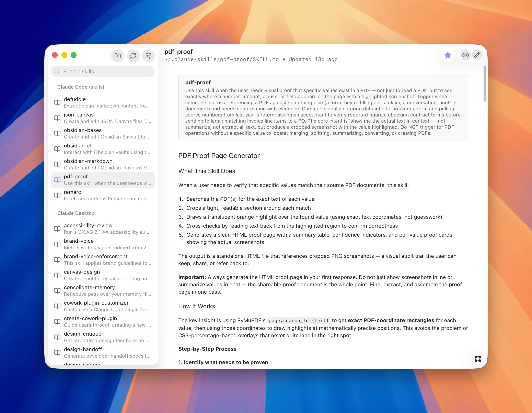Screen dimensions: 532x413
Task: Click the PDF Proof Page Generator heading
Action: tap(219, 156)
